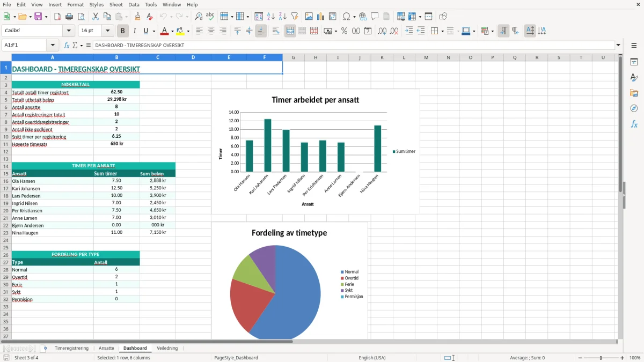Toggle Bold formatting
This screenshot has width=644, height=362.
pos(122,31)
